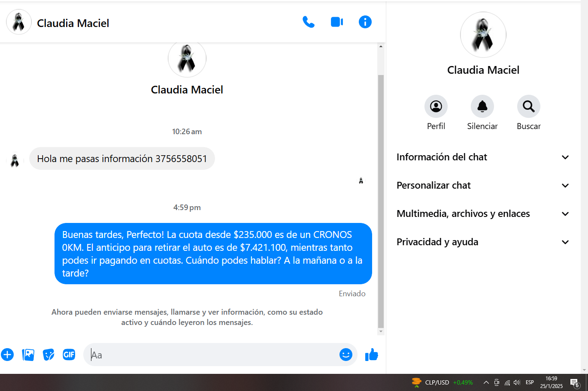Open Claudia Maciel's header profile picture
Viewport: 588px width, 391px height.
coord(19,22)
